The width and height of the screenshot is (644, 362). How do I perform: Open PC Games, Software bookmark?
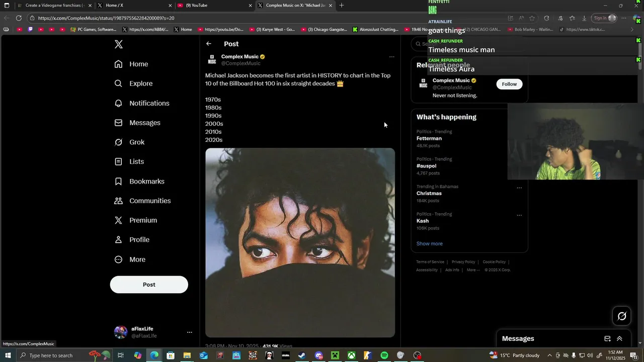(94, 30)
